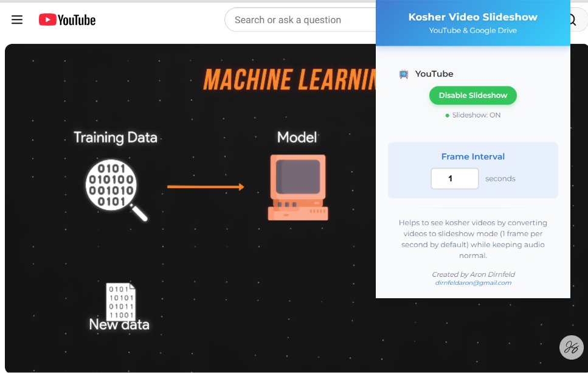Viewport: 588px width, 373px height.
Task: Click the Frame Interval heading
Action: 472,156
